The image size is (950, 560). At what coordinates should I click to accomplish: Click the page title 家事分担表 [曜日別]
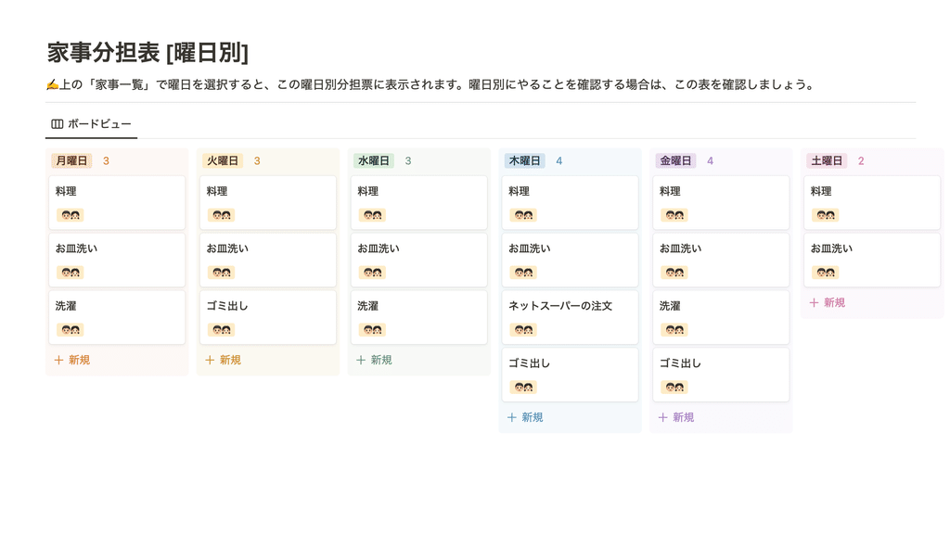pos(148,53)
